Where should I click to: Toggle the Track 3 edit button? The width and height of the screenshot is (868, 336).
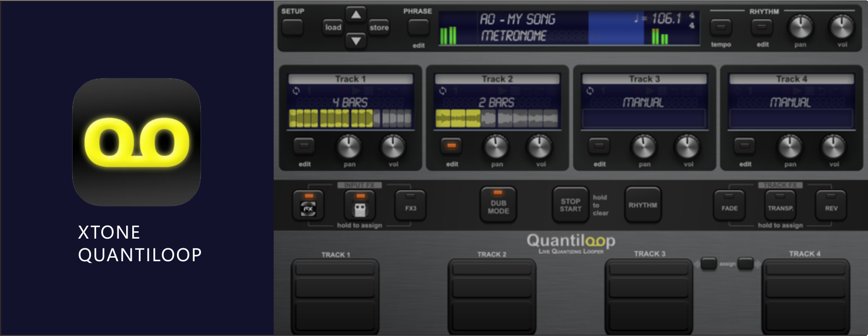(x=599, y=146)
